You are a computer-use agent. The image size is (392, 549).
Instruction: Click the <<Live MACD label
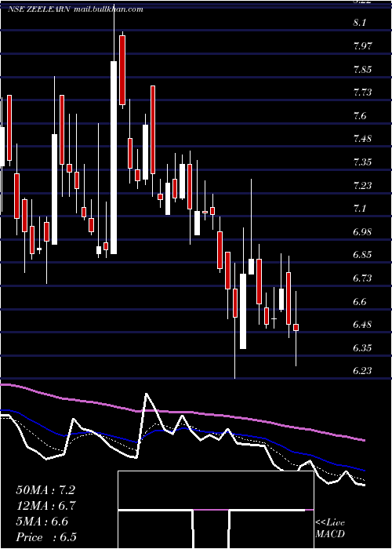tap(330, 529)
